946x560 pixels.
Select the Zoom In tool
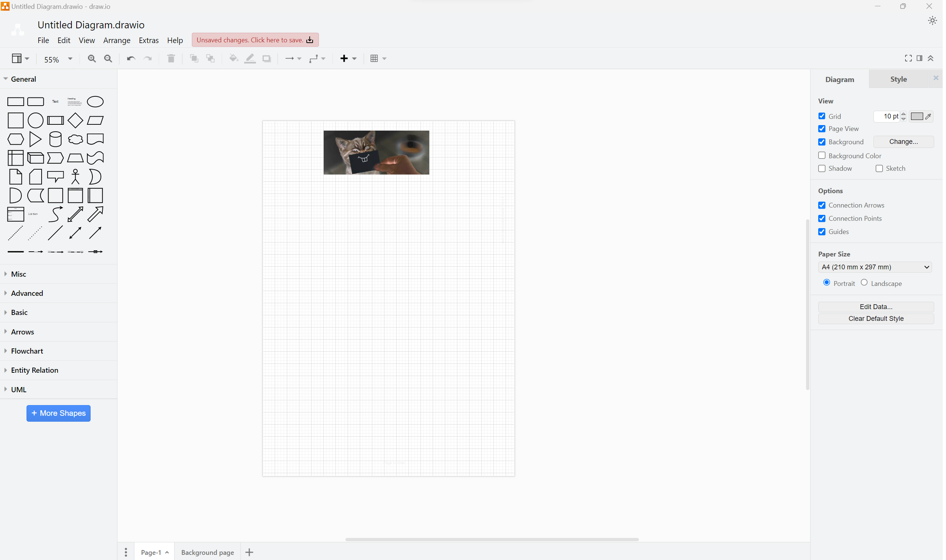pos(91,59)
